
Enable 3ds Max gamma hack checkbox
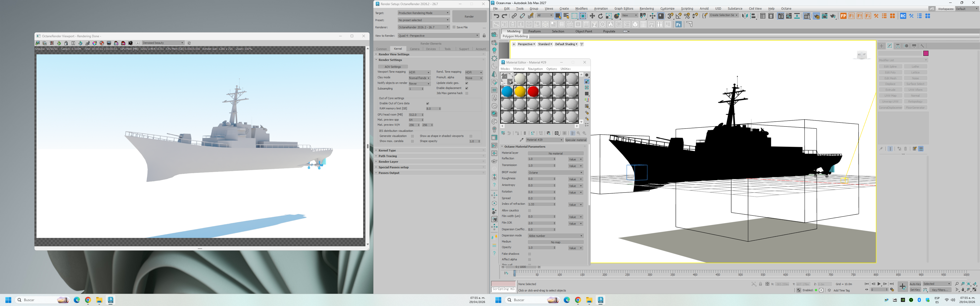tap(467, 94)
